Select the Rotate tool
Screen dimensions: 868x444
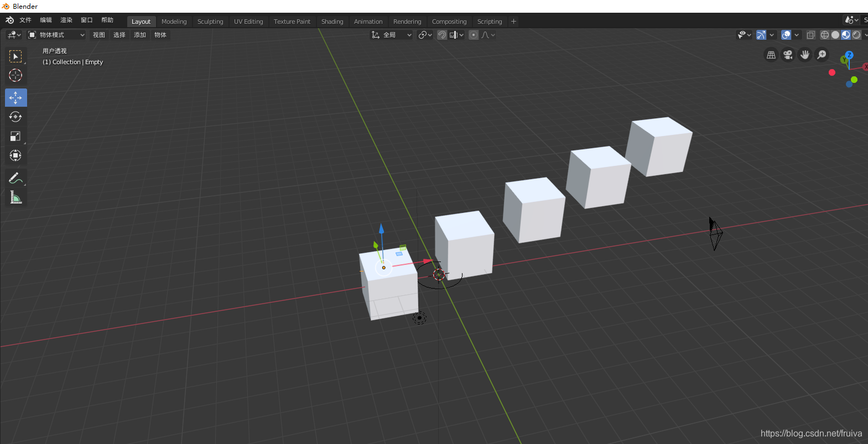(15, 117)
